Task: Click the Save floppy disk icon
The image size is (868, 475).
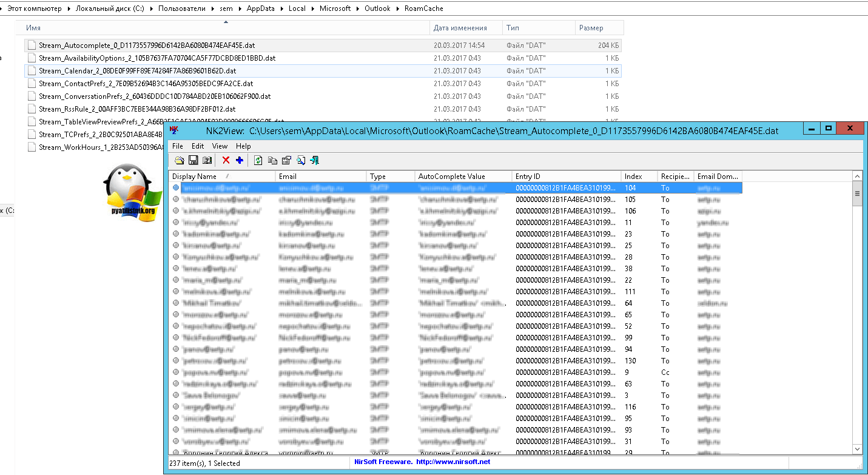Action: tap(193, 160)
